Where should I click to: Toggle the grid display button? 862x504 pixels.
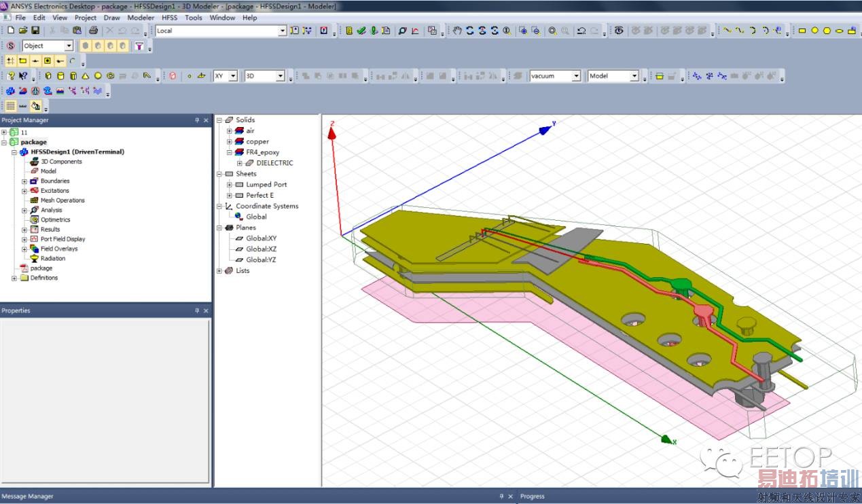pos(10,106)
